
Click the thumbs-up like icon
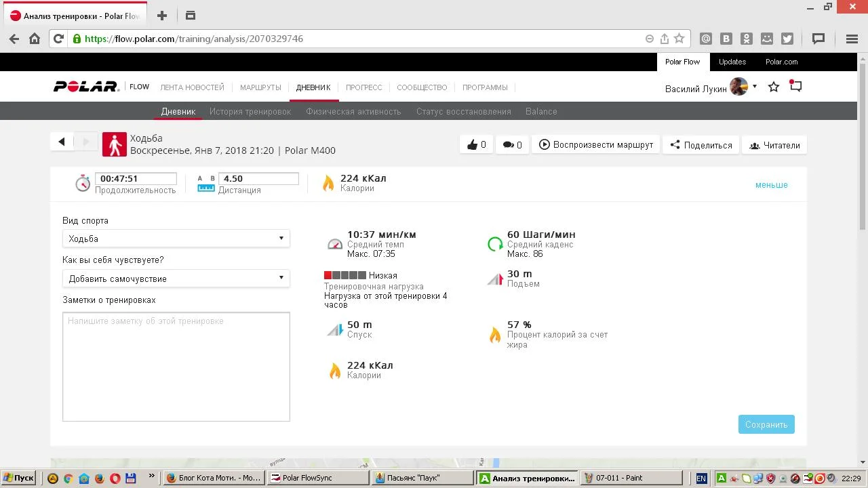click(x=473, y=145)
